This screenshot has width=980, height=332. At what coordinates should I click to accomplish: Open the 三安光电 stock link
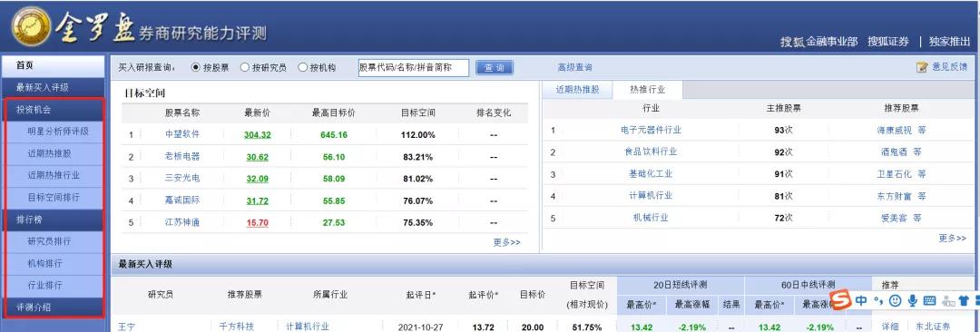[182, 178]
